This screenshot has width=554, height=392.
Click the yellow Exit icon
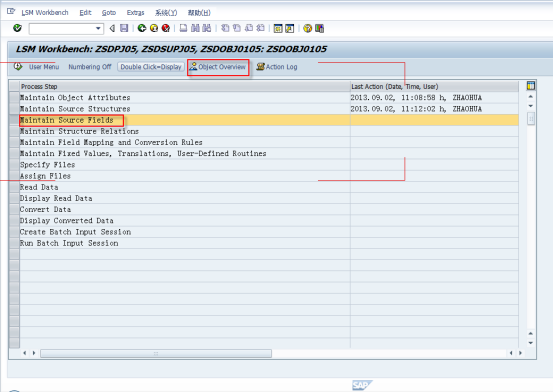coord(154,28)
